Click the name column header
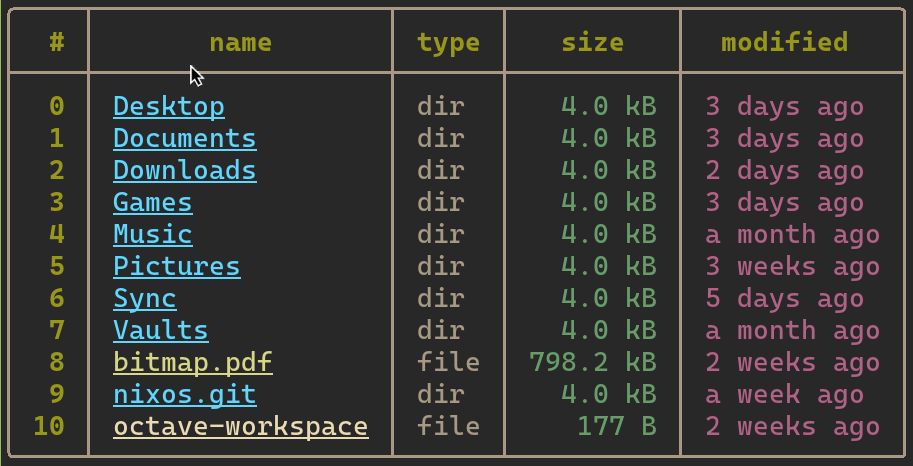 (240, 43)
